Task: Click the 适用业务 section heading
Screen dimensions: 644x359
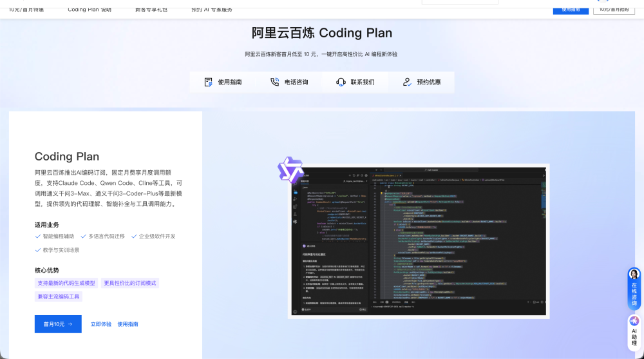Action: pyautogui.click(x=47, y=225)
